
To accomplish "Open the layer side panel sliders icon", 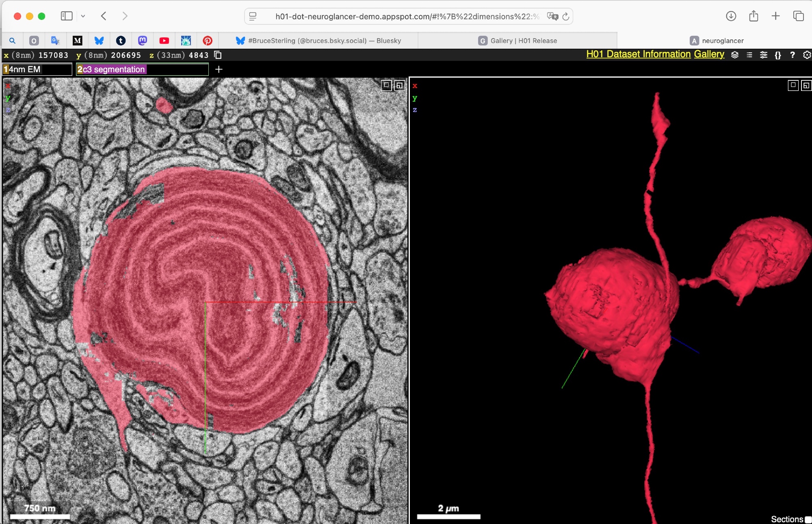I will 764,55.
